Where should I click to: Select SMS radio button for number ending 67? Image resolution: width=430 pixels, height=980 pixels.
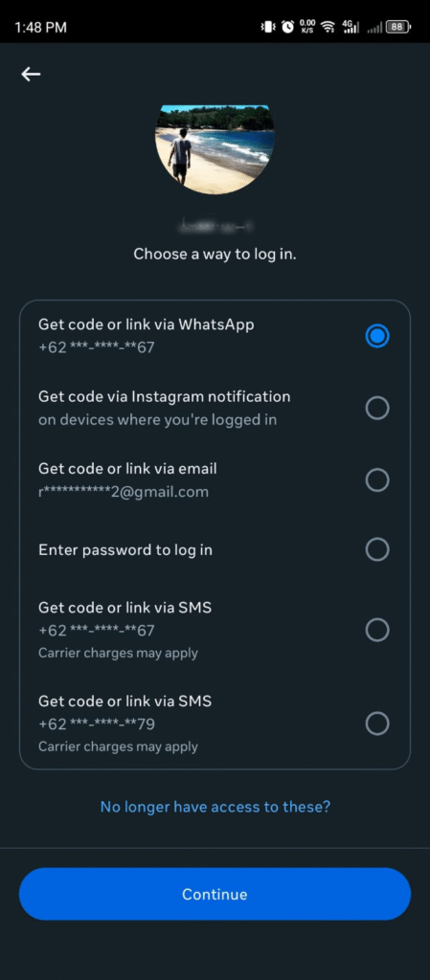(x=377, y=630)
